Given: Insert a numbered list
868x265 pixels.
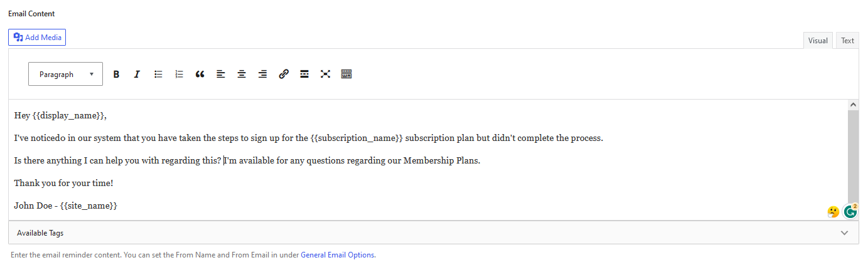Looking at the screenshot, I should [179, 74].
